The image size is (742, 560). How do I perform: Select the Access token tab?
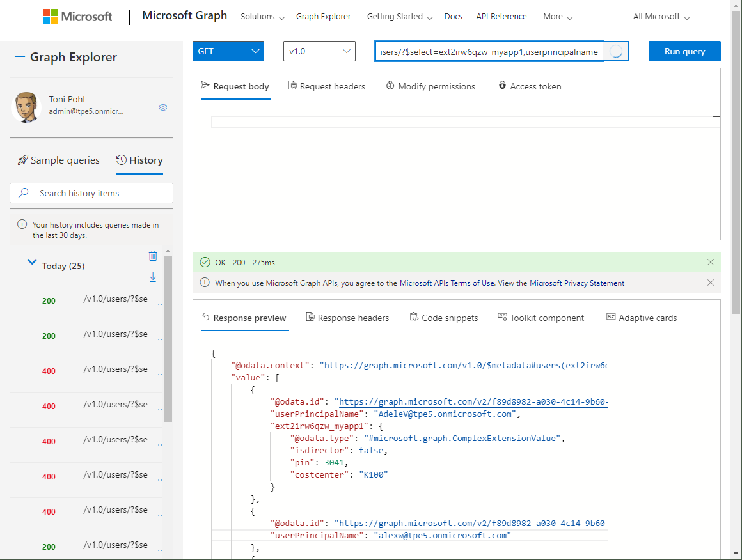530,86
